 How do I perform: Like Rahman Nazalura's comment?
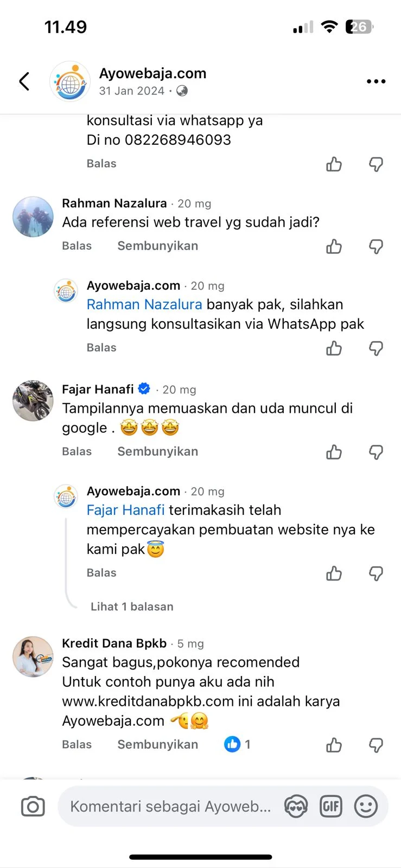[334, 247]
